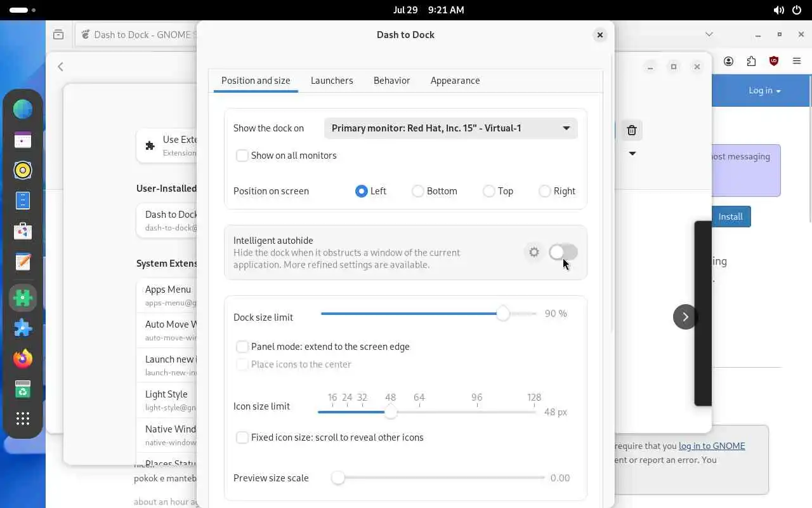
Task: Select Light Style extension row
Action: point(167,400)
